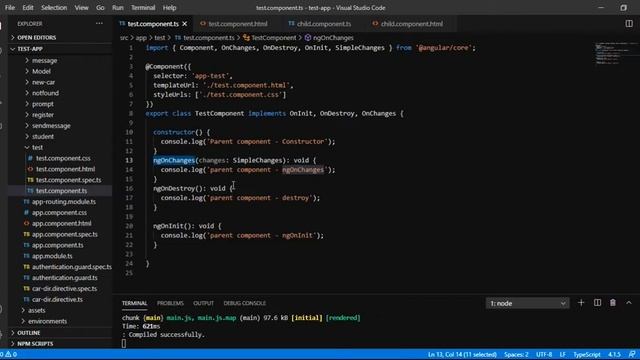Image resolution: width=640 pixels, height=360 pixels.
Task: Open app.module.ts file
Action: coord(52,256)
